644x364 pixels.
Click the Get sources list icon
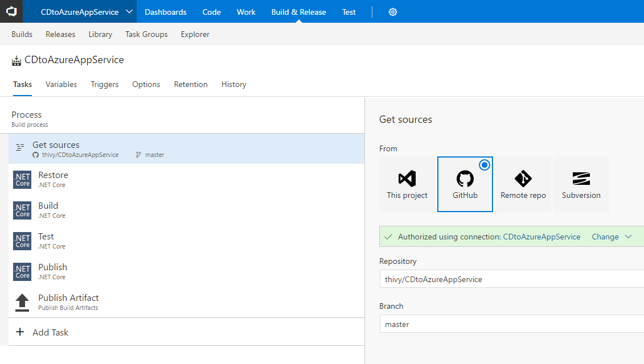[20, 148]
